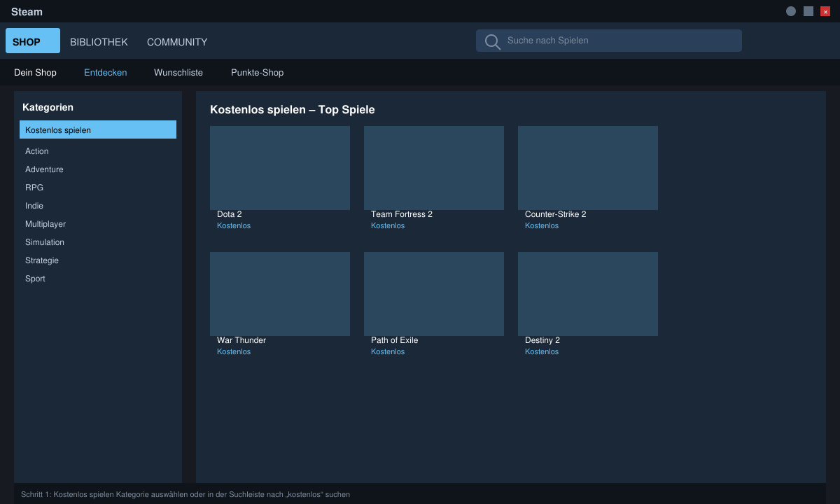The height and width of the screenshot is (504, 840).
Task: Close the Steam window with red X
Action: tap(825, 11)
